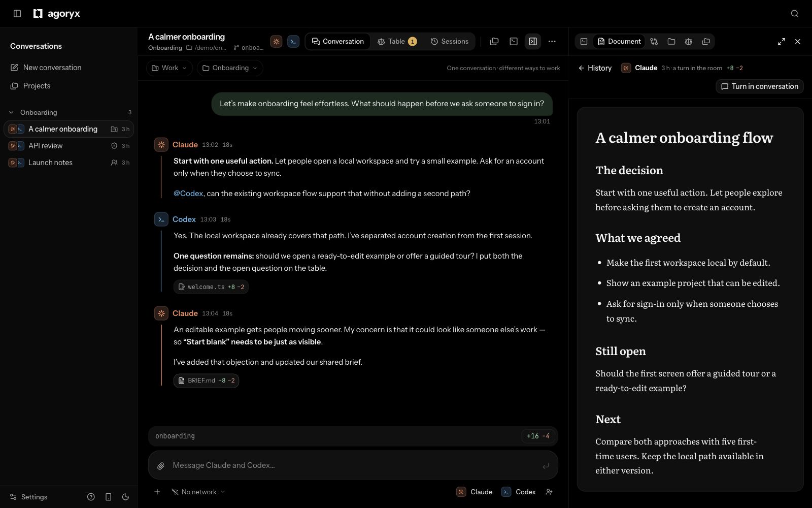Open the stacked windows icon in right panel
This screenshot has height=508, width=812.
(x=706, y=42)
